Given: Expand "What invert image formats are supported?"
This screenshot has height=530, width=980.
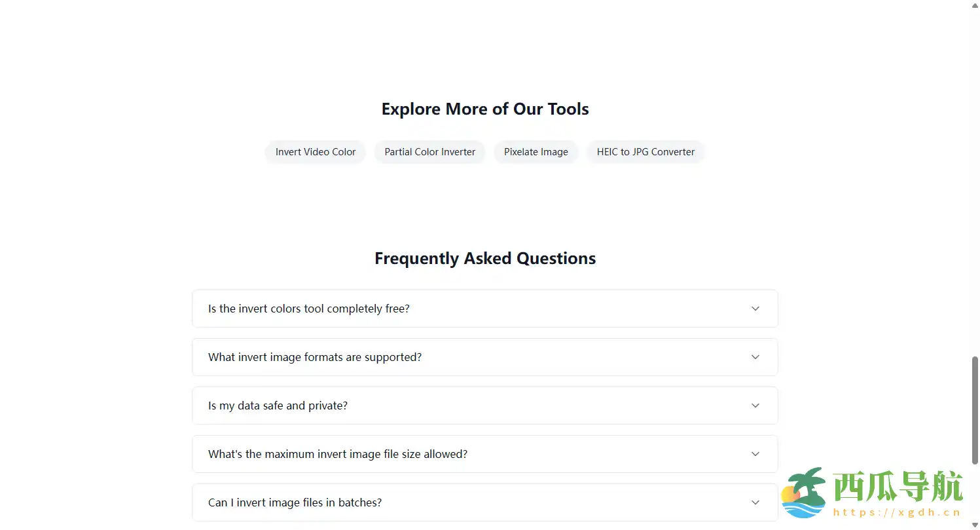Looking at the screenshot, I should 315,357.
